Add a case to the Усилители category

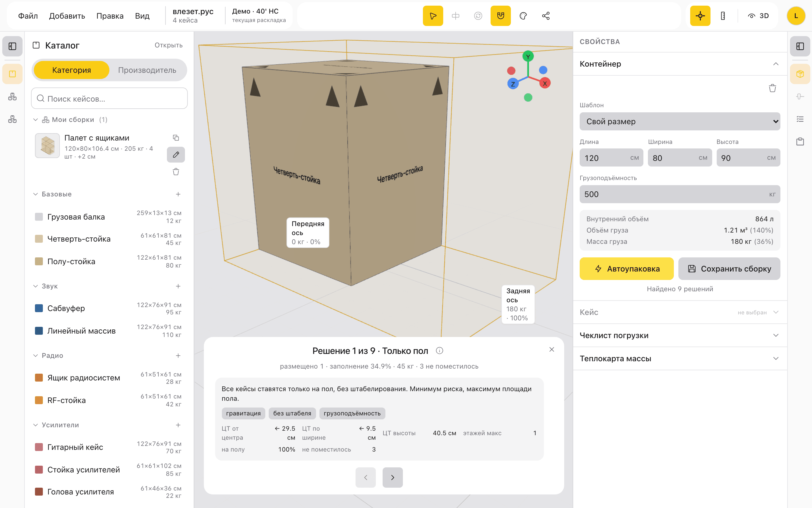pos(178,425)
